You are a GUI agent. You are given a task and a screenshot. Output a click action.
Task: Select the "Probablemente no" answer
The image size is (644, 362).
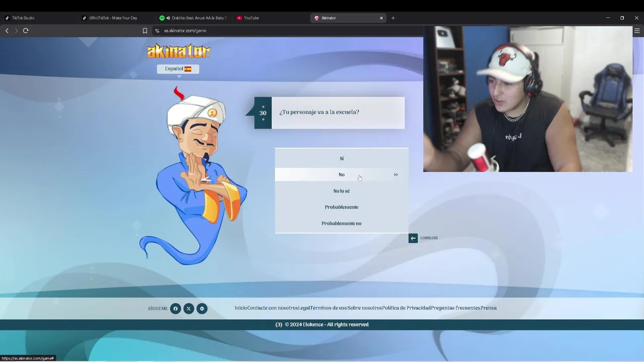coord(342,223)
